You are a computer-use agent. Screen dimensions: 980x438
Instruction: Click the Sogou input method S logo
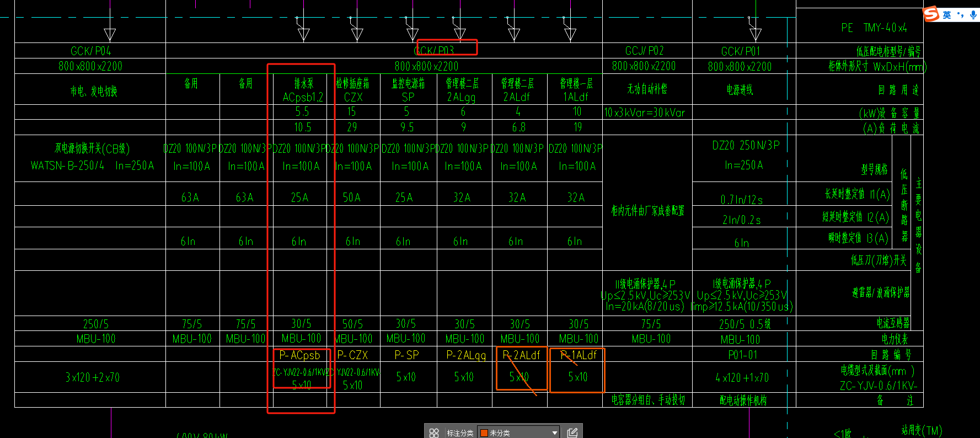(931, 14)
